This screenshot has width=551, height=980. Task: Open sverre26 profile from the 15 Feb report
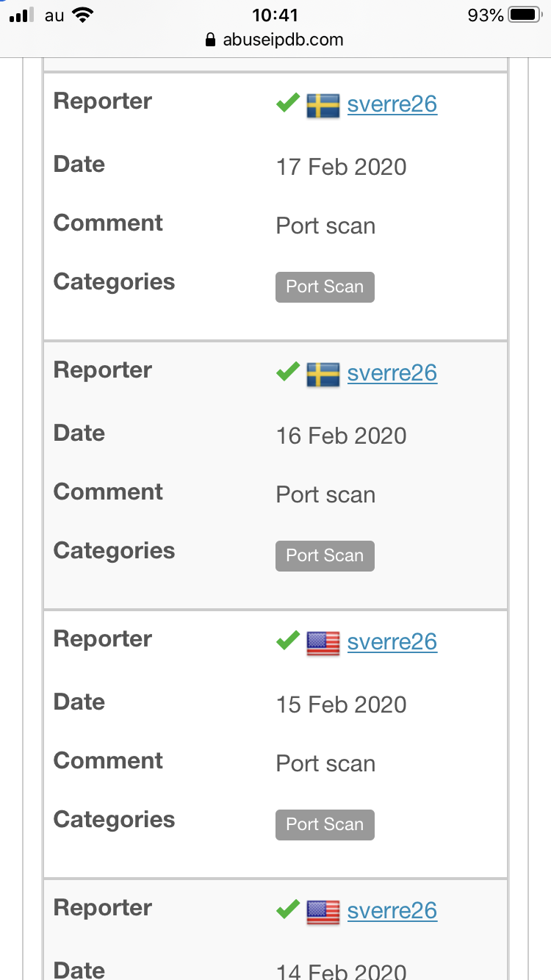[392, 642]
